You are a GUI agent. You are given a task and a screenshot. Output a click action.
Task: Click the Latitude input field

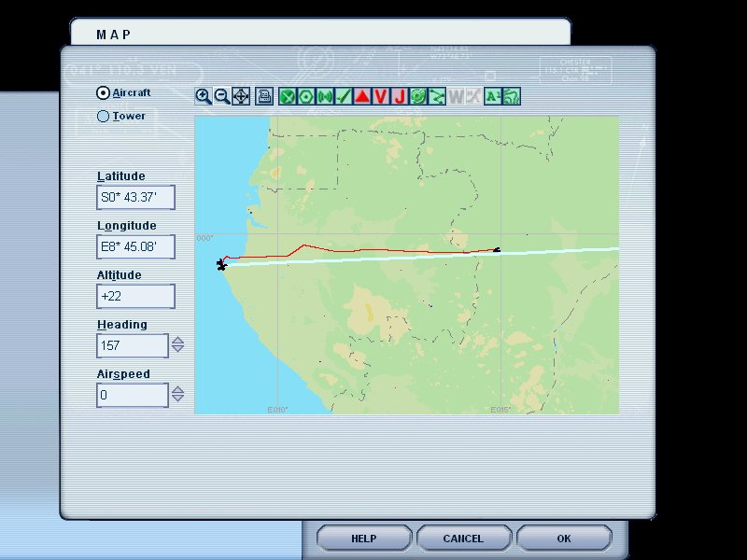(135, 197)
